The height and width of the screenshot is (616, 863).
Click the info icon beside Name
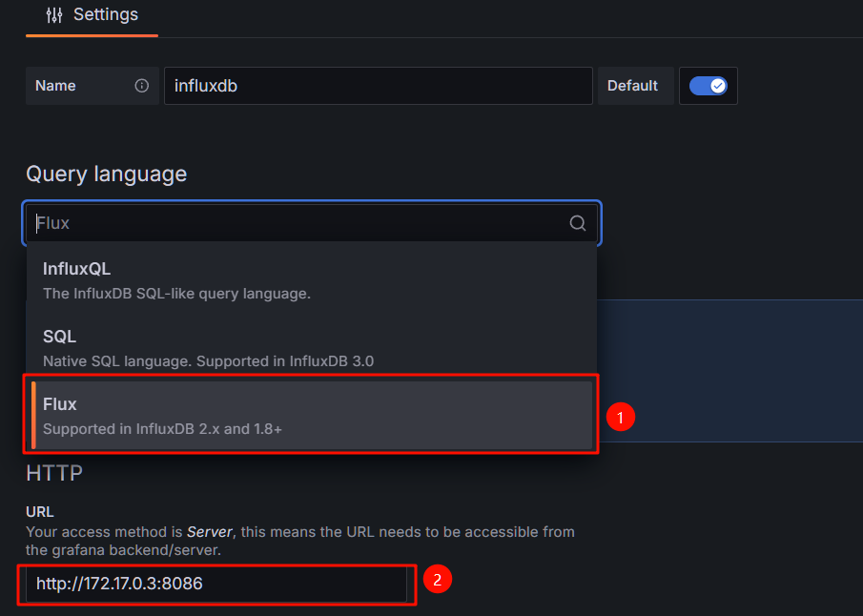[142, 86]
